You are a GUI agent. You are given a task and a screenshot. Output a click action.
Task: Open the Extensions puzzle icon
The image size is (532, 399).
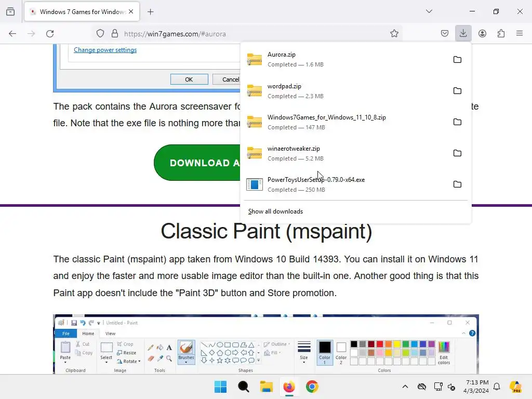click(x=501, y=34)
